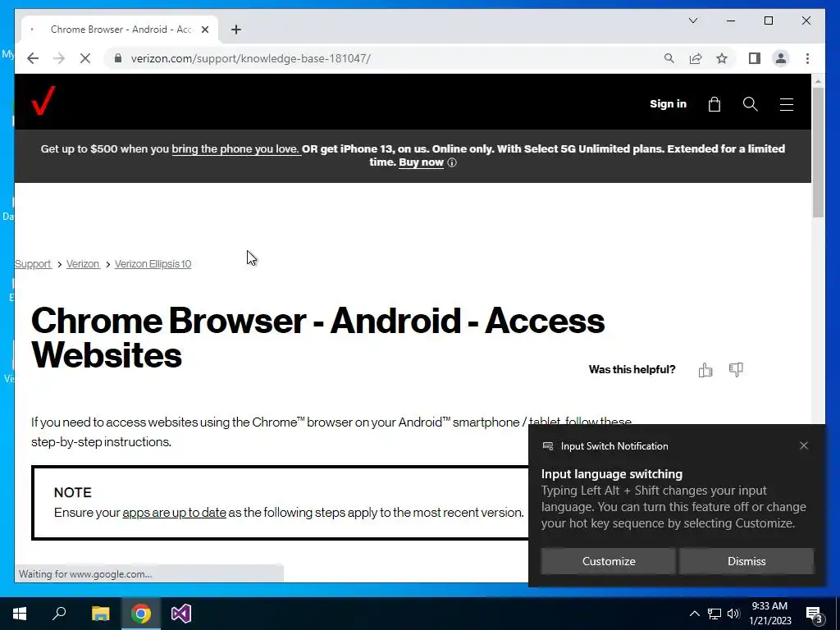Open the Chrome three-dot menu
The height and width of the screenshot is (630, 840).
[807, 58]
